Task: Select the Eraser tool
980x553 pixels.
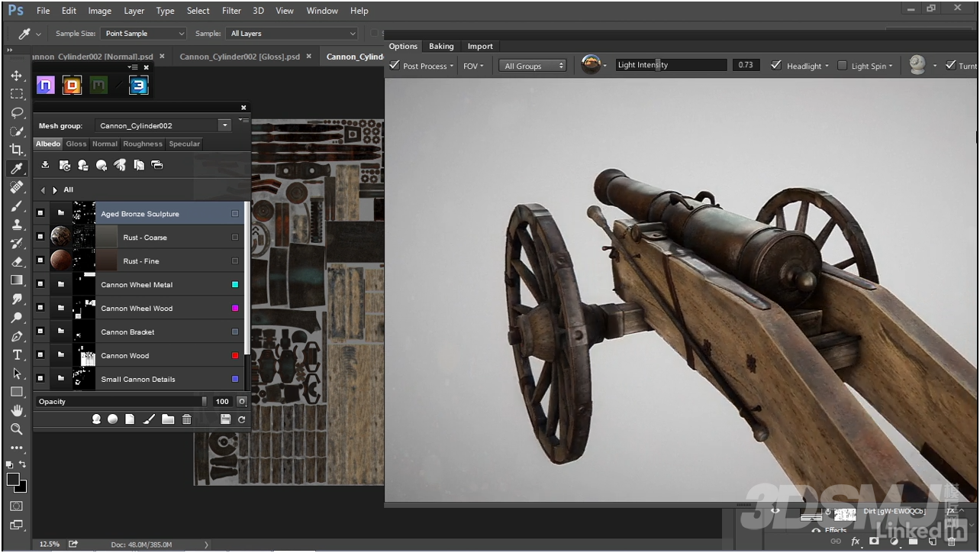Action: (x=16, y=262)
